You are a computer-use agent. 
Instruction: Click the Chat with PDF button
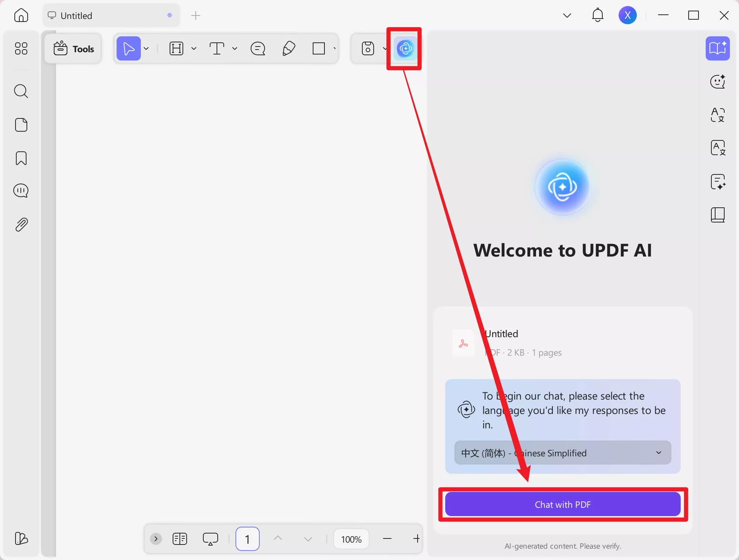[563, 504]
